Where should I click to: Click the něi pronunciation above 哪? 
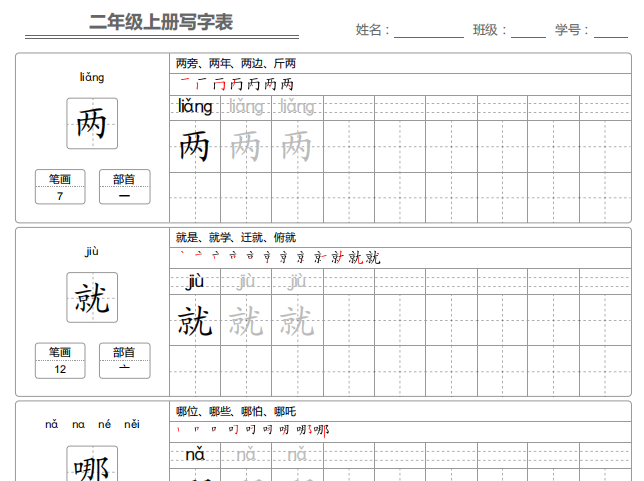[132, 424]
